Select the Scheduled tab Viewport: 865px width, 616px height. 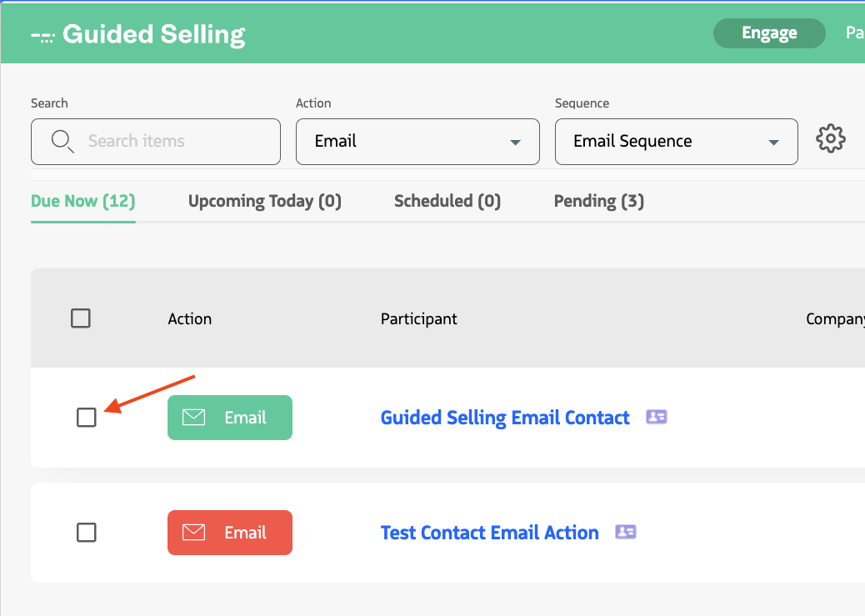(x=447, y=201)
